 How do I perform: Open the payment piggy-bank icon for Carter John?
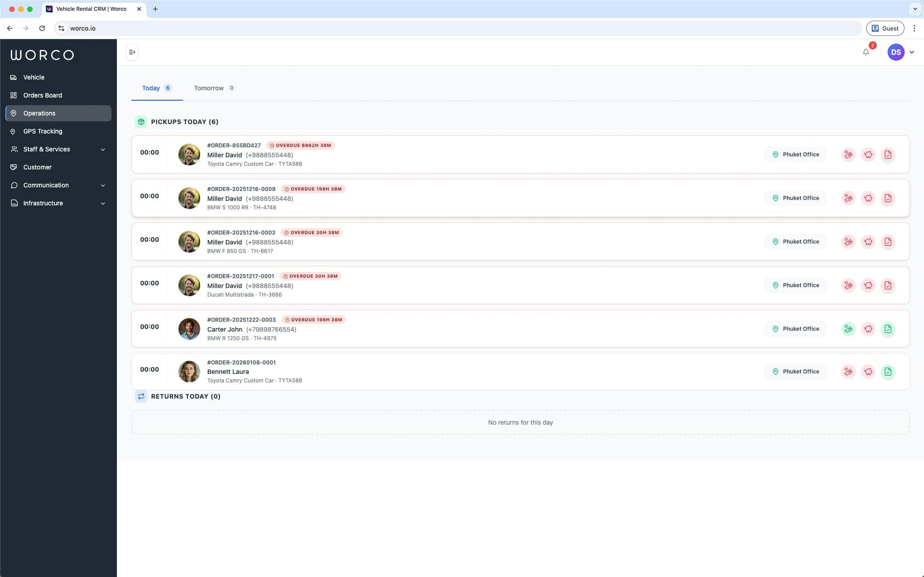coord(868,328)
